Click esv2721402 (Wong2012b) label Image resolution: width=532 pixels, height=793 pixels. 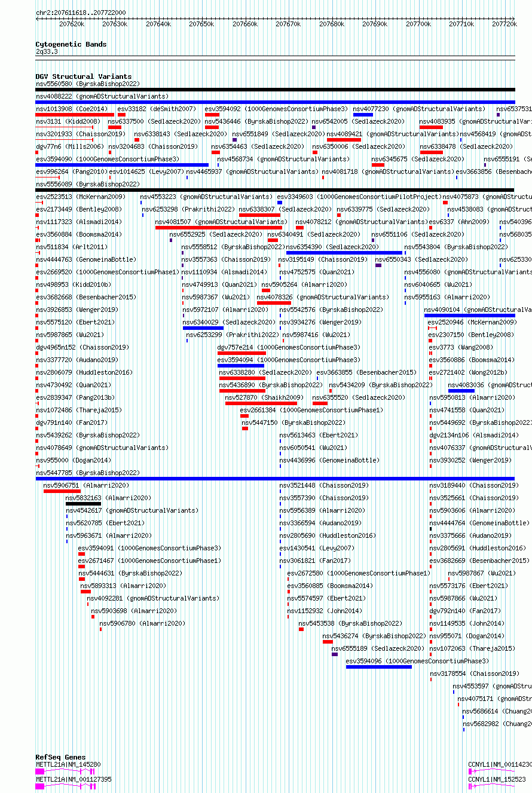[468, 372]
